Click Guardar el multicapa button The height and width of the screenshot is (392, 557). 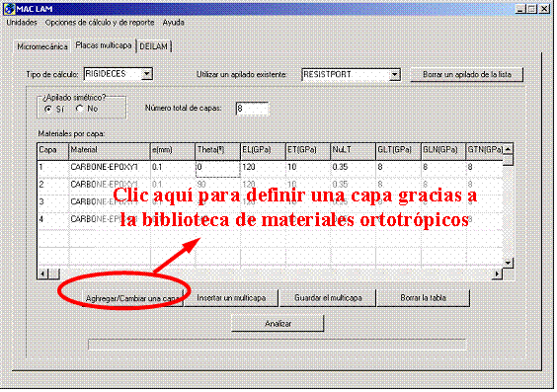point(328,298)
